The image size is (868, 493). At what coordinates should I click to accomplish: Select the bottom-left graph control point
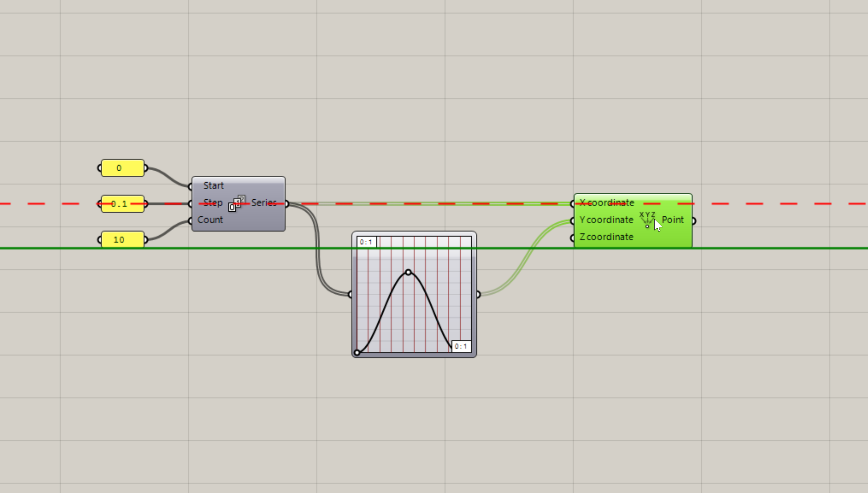click(357, 352)
